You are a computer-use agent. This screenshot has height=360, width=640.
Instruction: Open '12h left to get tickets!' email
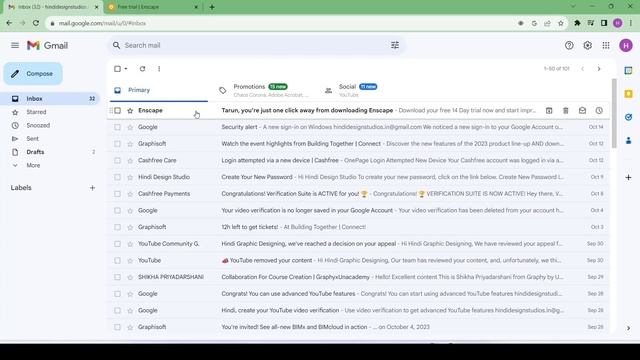(x=358, y=227)
